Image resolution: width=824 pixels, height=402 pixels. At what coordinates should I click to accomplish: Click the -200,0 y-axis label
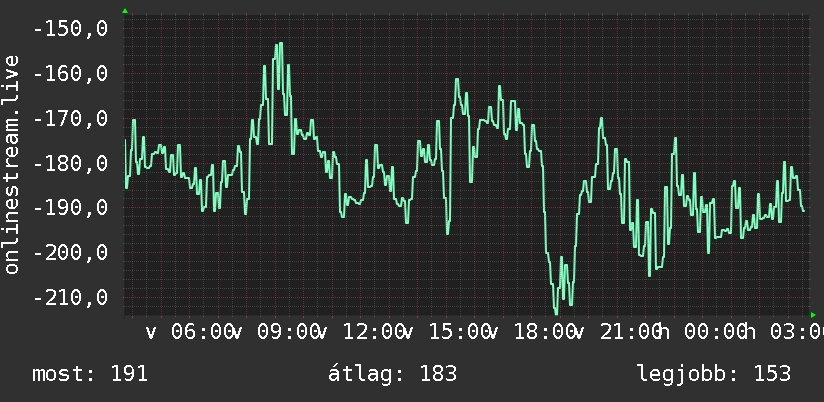(70, 253)
